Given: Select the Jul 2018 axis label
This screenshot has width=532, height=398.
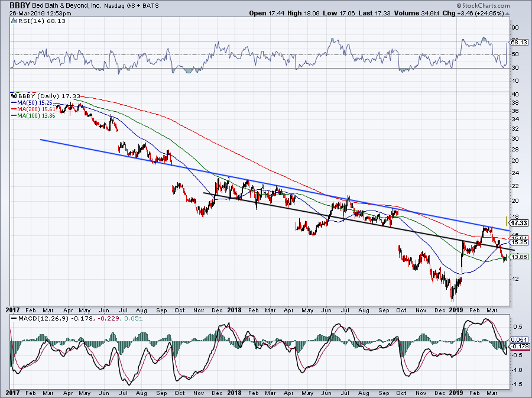Looking at the screenshot, I should coord(343,310).
